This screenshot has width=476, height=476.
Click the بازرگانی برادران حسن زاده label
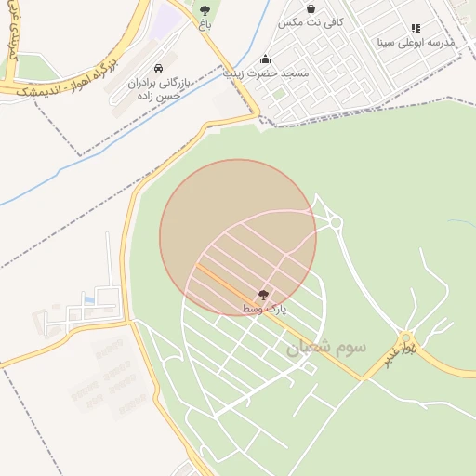(159, 89)
